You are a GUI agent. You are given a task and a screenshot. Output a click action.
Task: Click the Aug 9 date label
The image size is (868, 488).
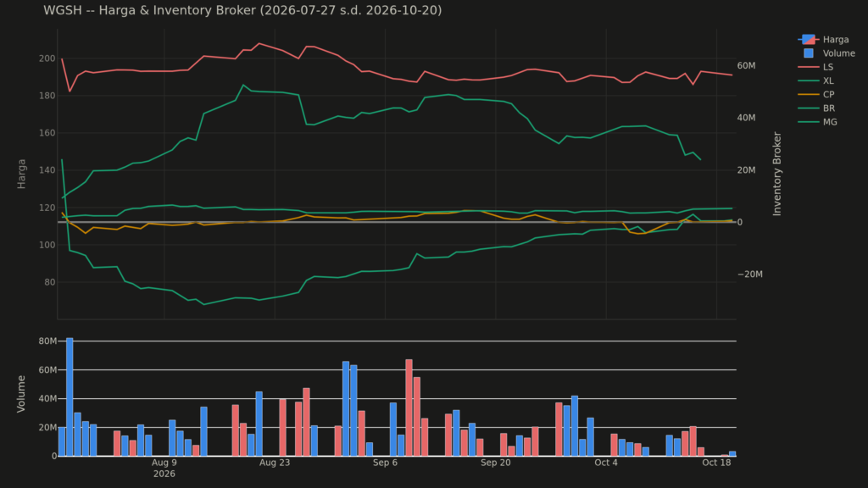tap(164, 463)
